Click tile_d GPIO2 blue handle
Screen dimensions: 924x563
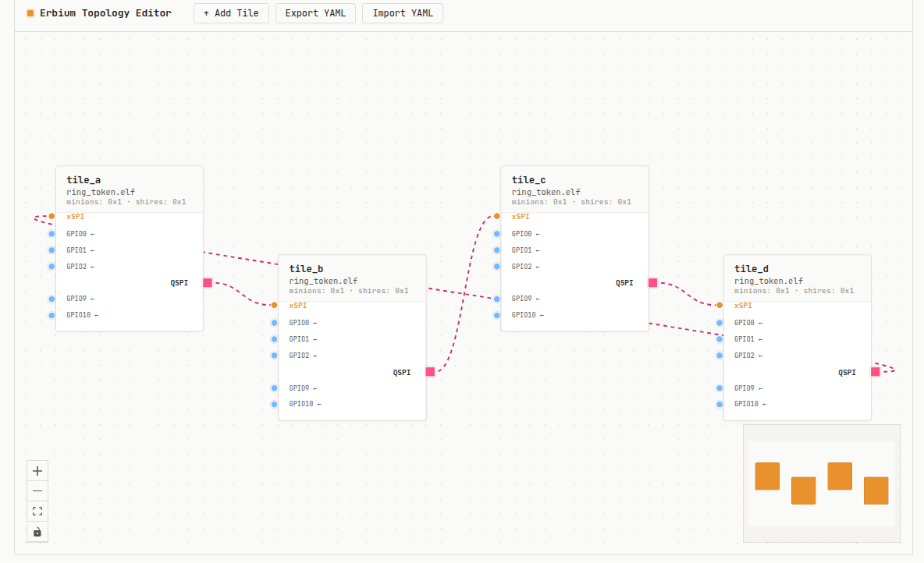[x=720, y=356]
